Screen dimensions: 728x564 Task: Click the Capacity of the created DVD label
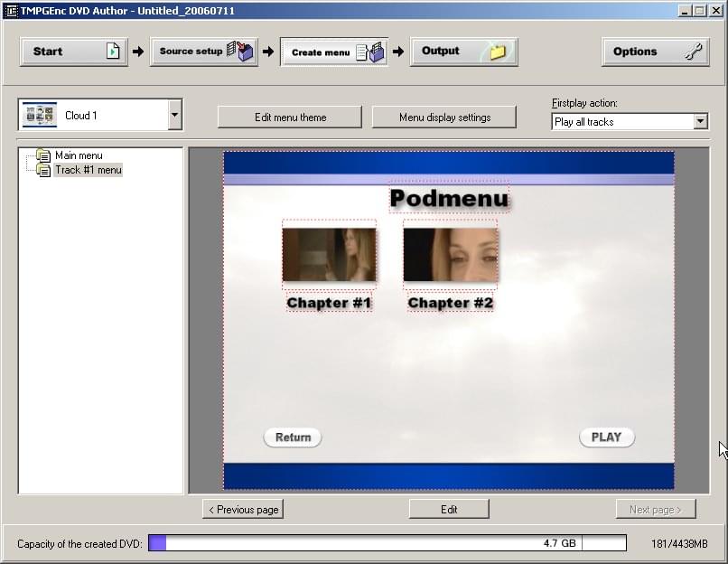[79, 543]
